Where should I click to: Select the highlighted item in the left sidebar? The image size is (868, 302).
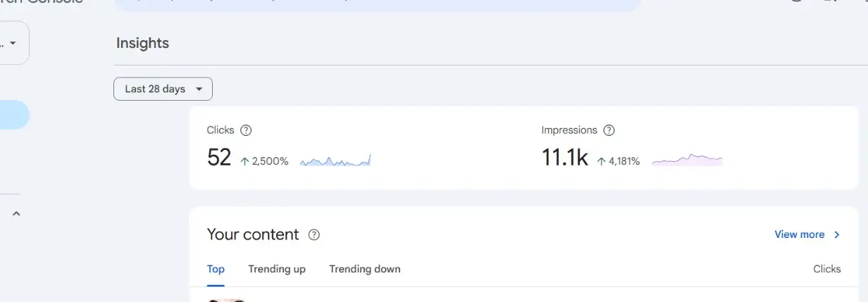14,115
